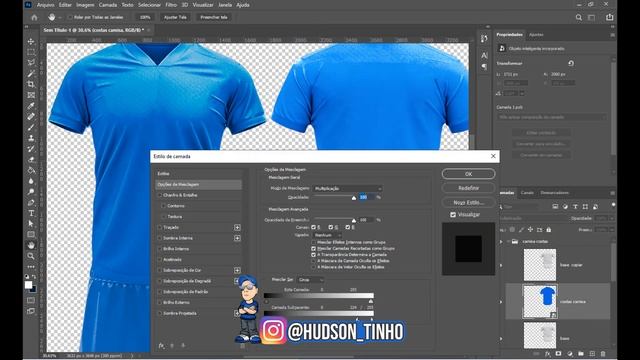The height and width of the screenshot is (360, 640).
Task: Delete layer using the trash icon
Action: click(x=603, y=353)
